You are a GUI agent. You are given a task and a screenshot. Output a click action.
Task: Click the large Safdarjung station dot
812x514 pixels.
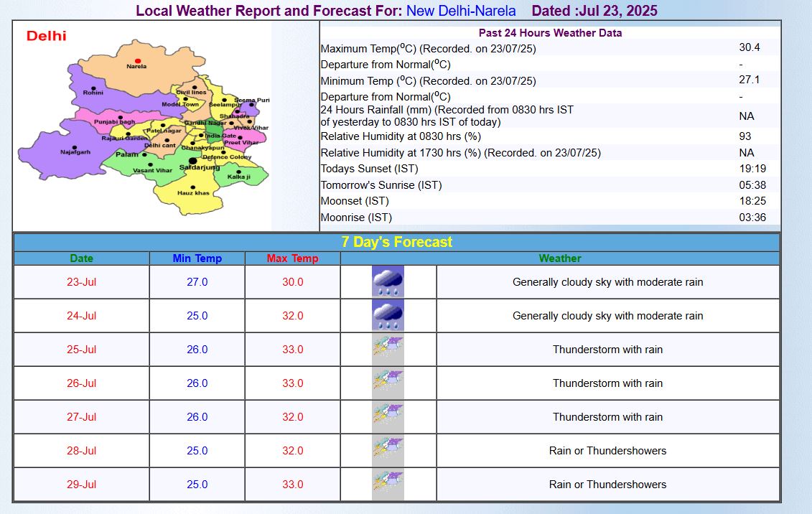[x=193, y=161]
